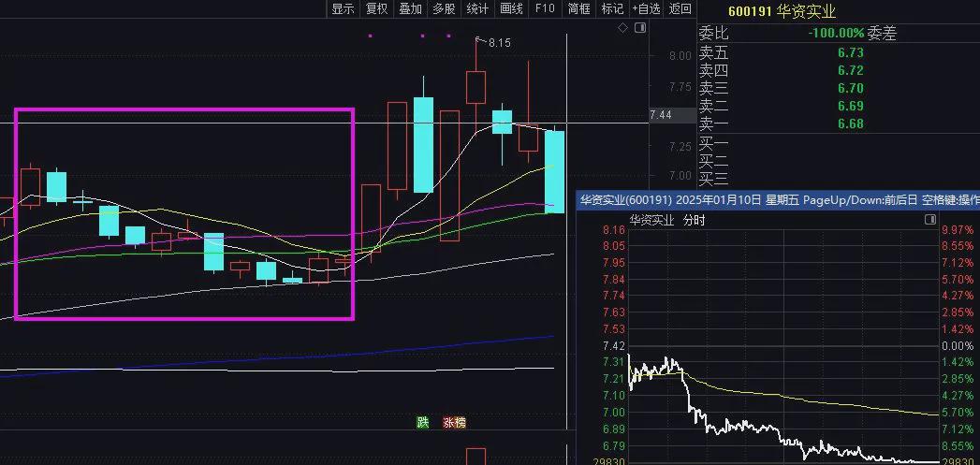Click the 6.72 ask price
The height and width of the screenshot is (465, 980).
(x=851, y=70)
